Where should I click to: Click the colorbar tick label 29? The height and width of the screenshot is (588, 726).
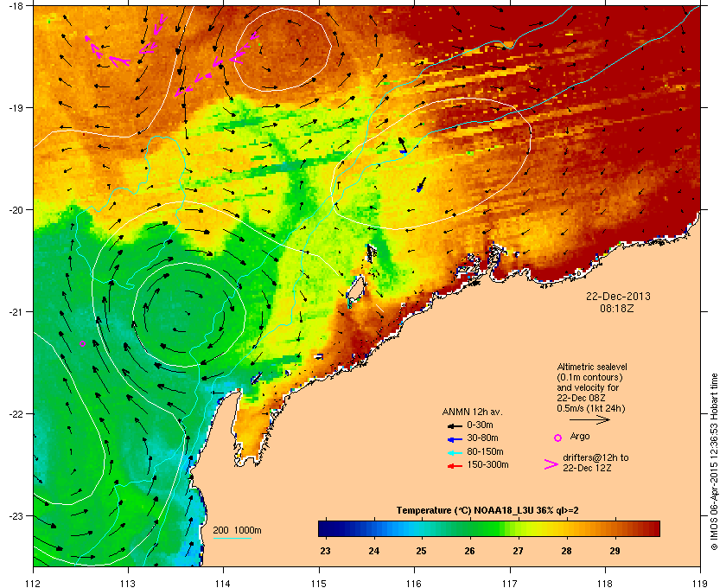(615, 551)
